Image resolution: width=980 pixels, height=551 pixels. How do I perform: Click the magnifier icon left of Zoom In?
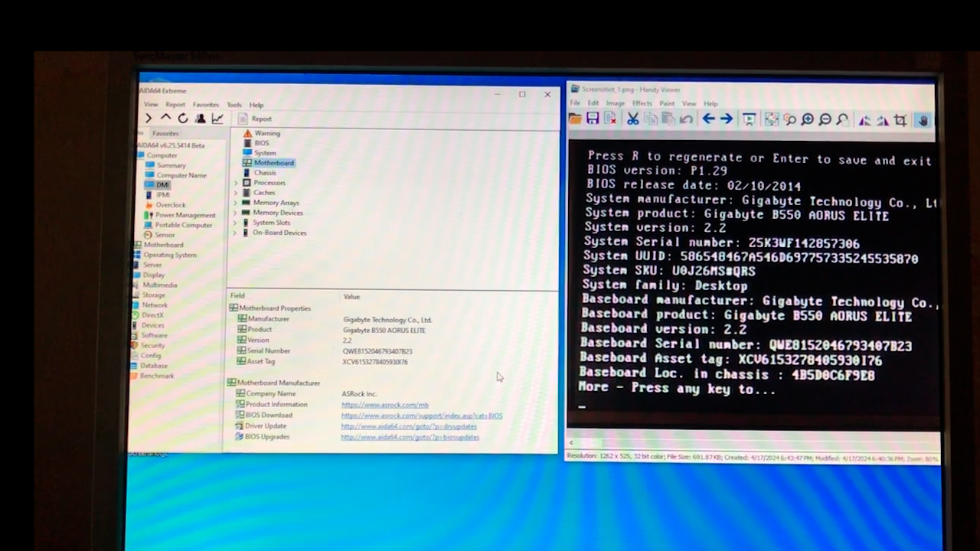(x=789, y=119)
